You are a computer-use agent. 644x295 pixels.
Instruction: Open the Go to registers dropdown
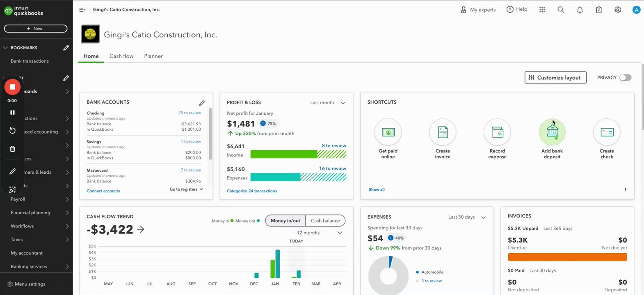click(186, 189)
